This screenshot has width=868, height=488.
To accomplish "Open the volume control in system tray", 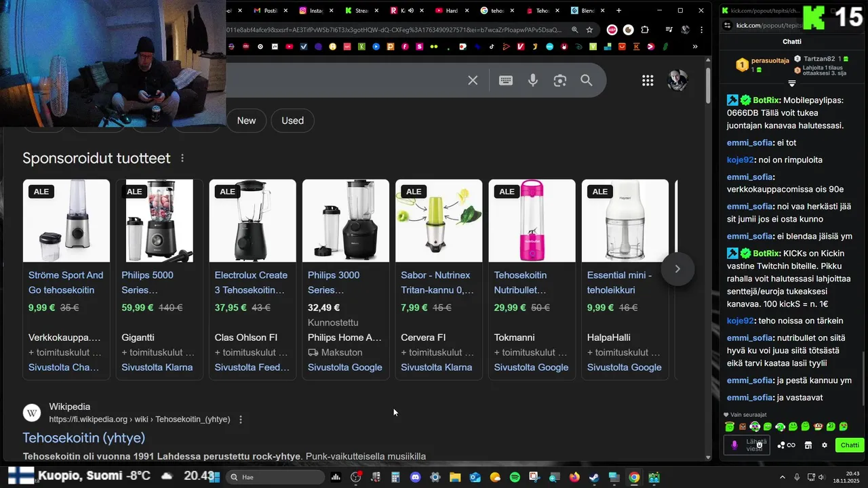I will (x=821, y=477).
